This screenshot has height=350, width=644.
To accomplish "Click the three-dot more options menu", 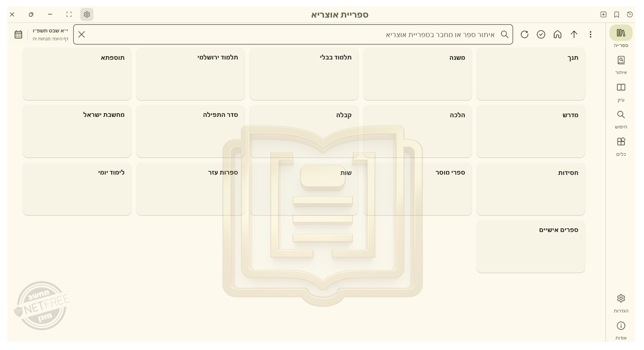I will pyautogui.click(x=590, y=35).
